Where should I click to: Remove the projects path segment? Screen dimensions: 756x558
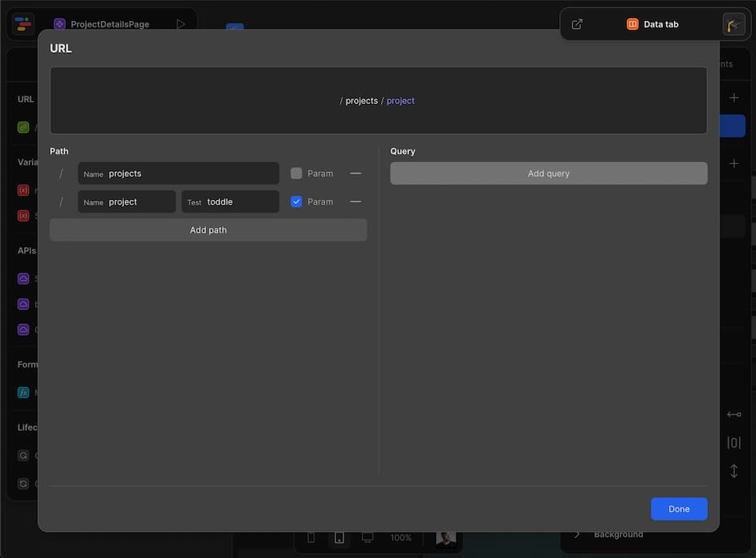point(356,174)
